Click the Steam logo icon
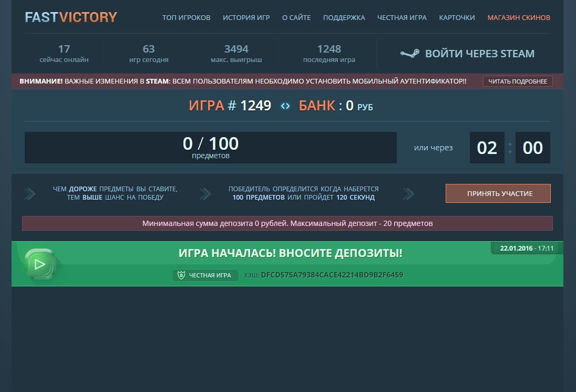The image size is (576, 392). (x=409, y=54)
